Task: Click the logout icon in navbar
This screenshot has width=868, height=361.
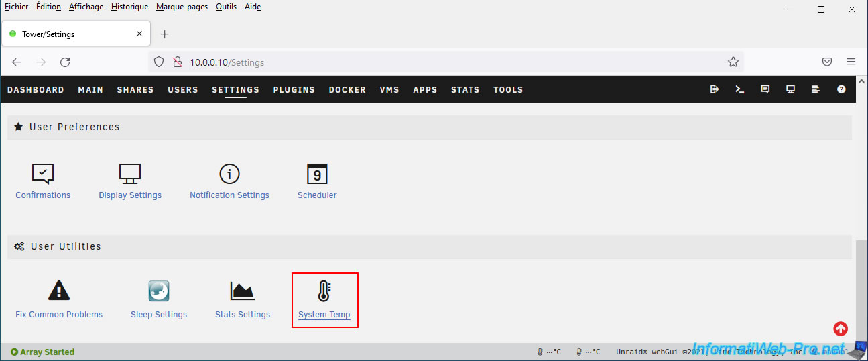Action: [715, 89]
